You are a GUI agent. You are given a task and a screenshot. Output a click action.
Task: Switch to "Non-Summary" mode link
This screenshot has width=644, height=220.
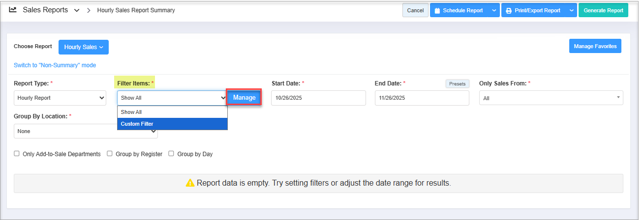click(x=55, y=65)
